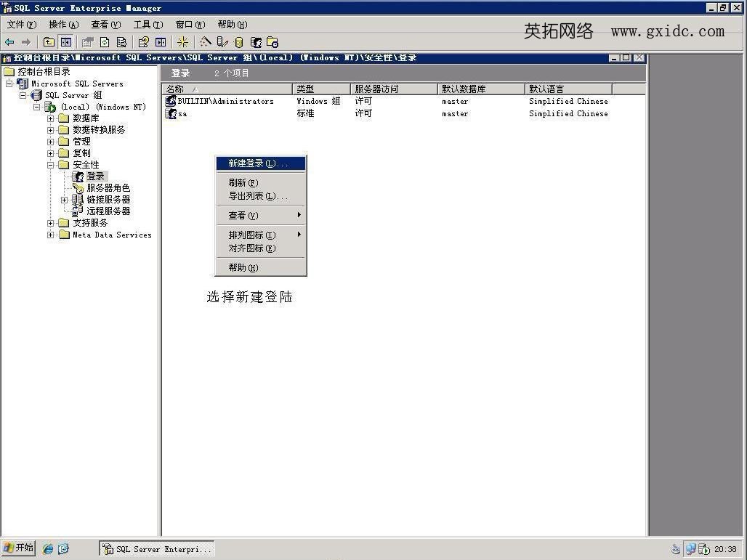The width and height of the screenshot is (747, 560).
Task: Click the Refresh toolbar icon
Action: (x=105, y=42)
